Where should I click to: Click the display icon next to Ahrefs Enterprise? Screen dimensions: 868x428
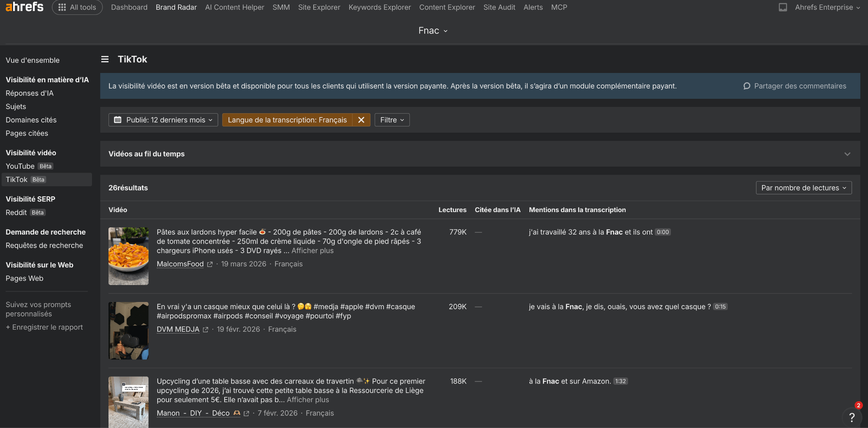pos(783,7)
